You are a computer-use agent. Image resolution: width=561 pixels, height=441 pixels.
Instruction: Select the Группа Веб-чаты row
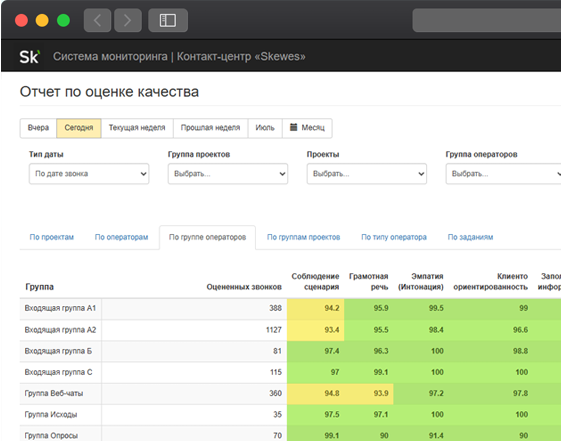tap(290, 393)
